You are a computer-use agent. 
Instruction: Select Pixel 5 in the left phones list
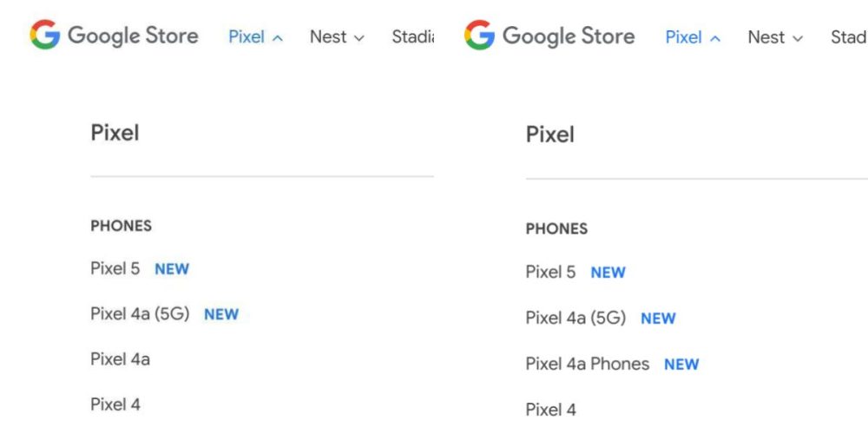point(115,268)
